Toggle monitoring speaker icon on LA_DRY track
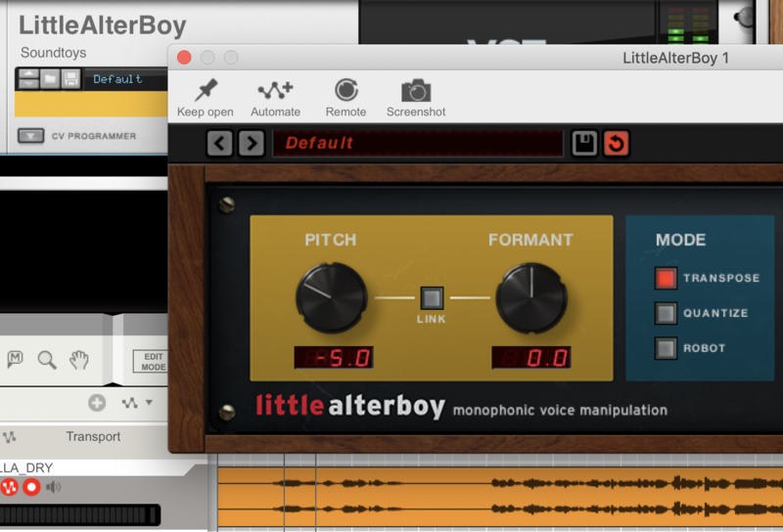This screenshot has width=783, height=532. point(54,487)
